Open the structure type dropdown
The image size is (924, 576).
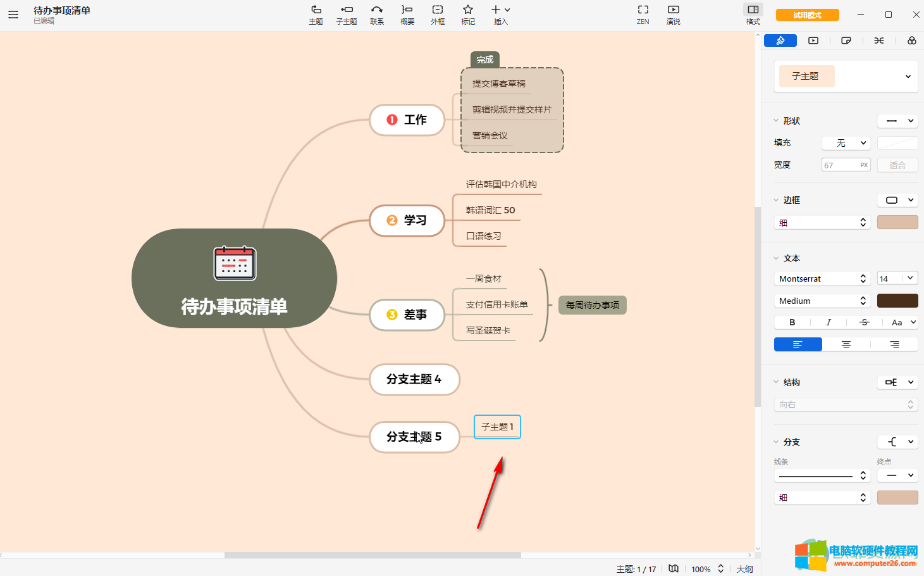coord(897,382)
